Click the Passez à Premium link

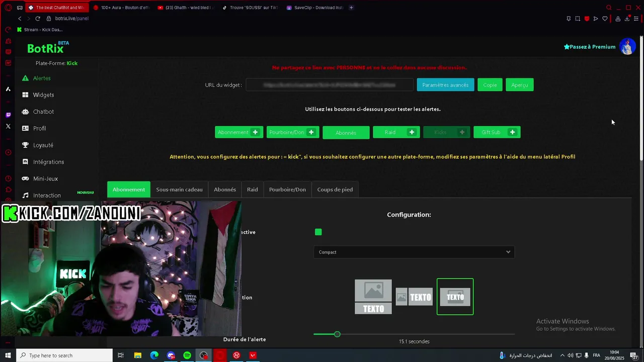click(x=590, y=47)
